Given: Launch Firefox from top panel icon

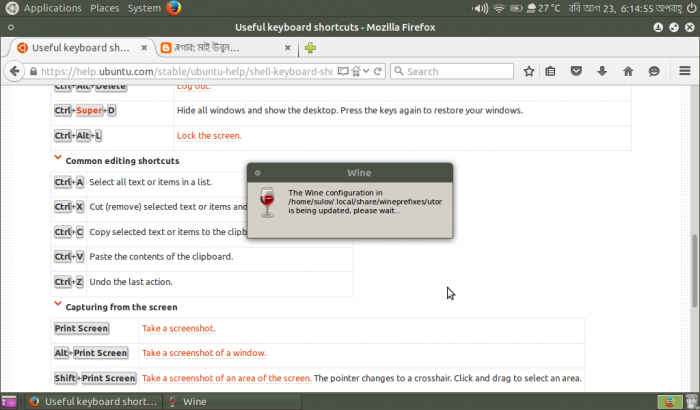Looking at the screenshot, I should pyautogui.click(x=174, y=8).
